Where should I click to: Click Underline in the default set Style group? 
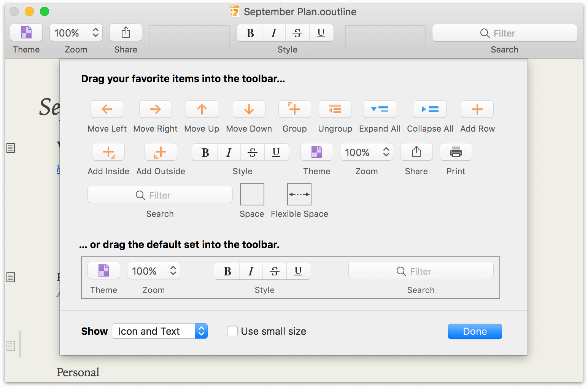click(x=298, y=271)
